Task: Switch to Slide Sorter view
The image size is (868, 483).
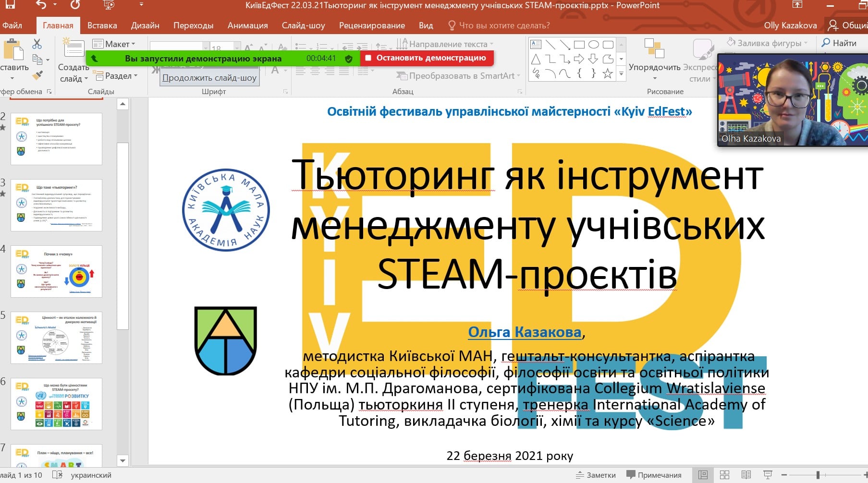Action: [724, 475]
